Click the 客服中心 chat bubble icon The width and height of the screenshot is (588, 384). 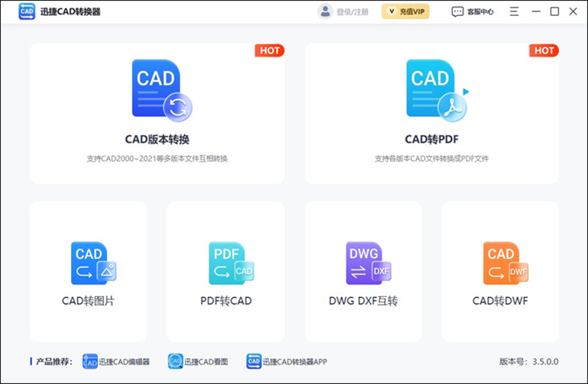[x=457, y=12]
